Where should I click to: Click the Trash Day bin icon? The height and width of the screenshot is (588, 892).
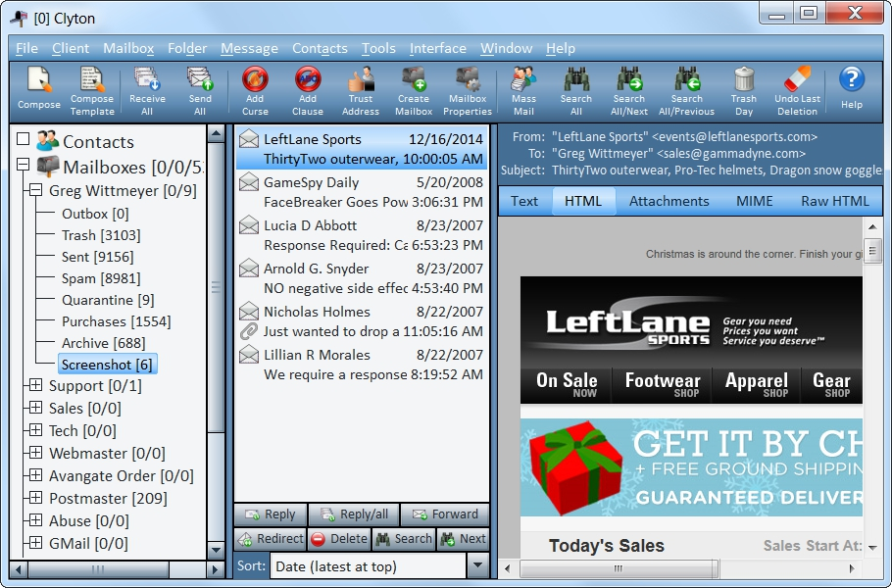tap(744, 79)
